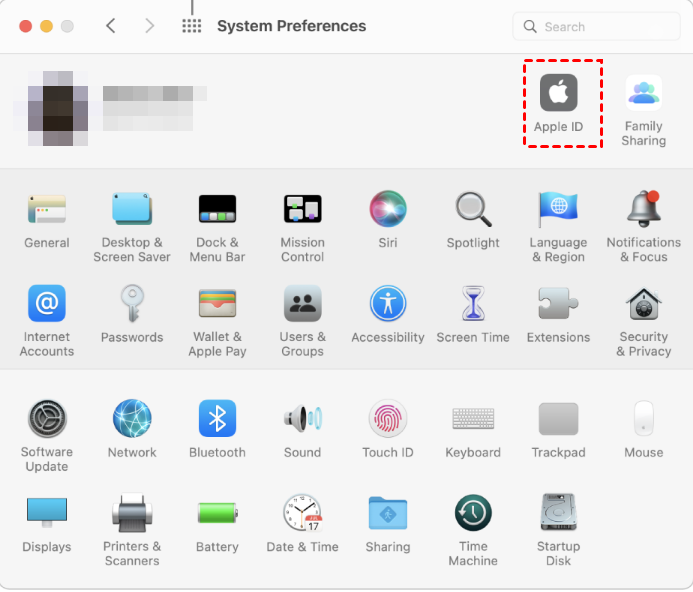Show all preferences grid button
This screenshot has width=693, height=592.
[191, 26]
